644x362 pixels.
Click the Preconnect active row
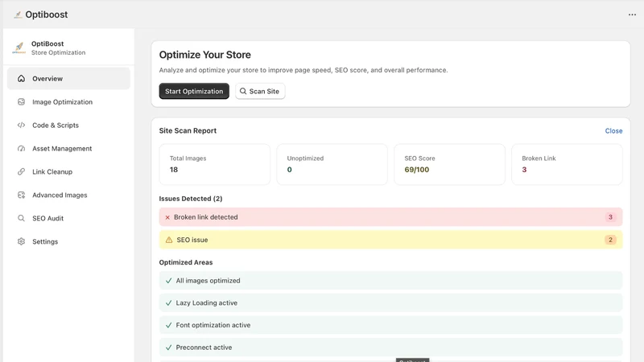(x=390, y=348)
